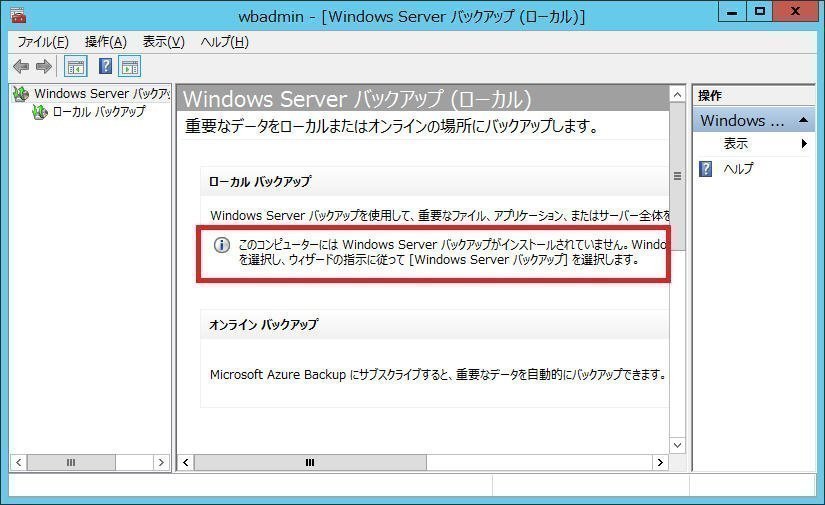Close the wbadmin window
825x505 pixels.
coord(795,11)
